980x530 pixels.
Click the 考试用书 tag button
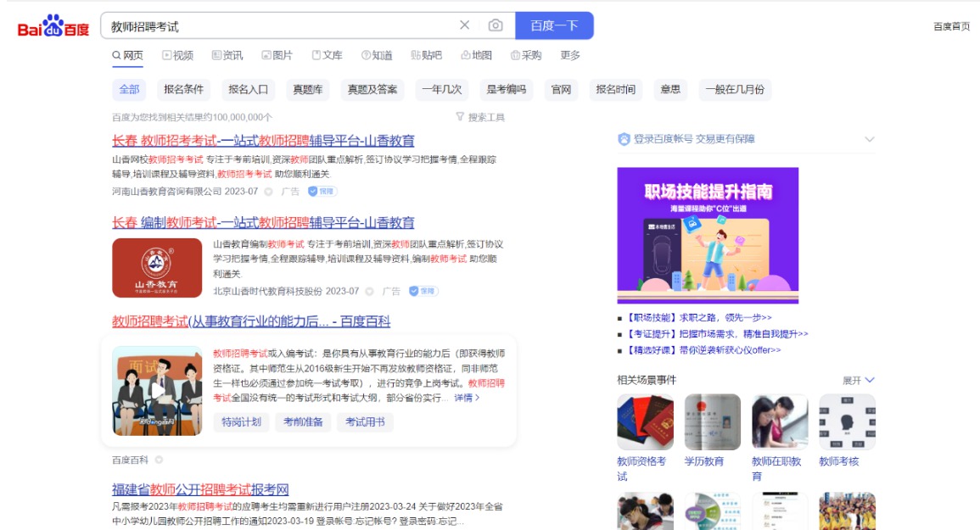tap(364, 422)
